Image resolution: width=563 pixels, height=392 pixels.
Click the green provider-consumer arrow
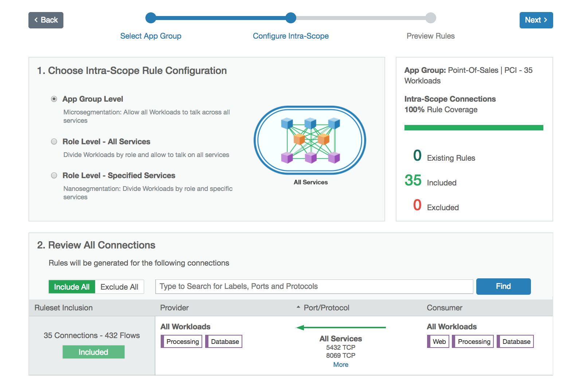pos(341,328)
